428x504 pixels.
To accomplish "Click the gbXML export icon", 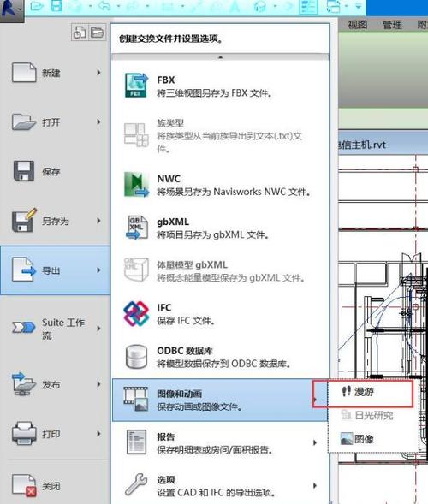I will pos(137,228).
